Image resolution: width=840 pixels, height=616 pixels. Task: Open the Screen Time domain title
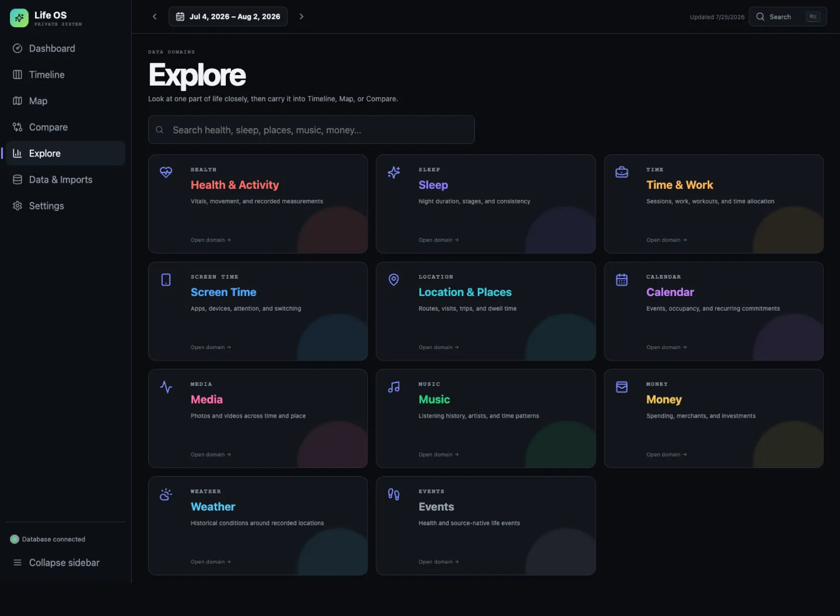click(224, 292)
